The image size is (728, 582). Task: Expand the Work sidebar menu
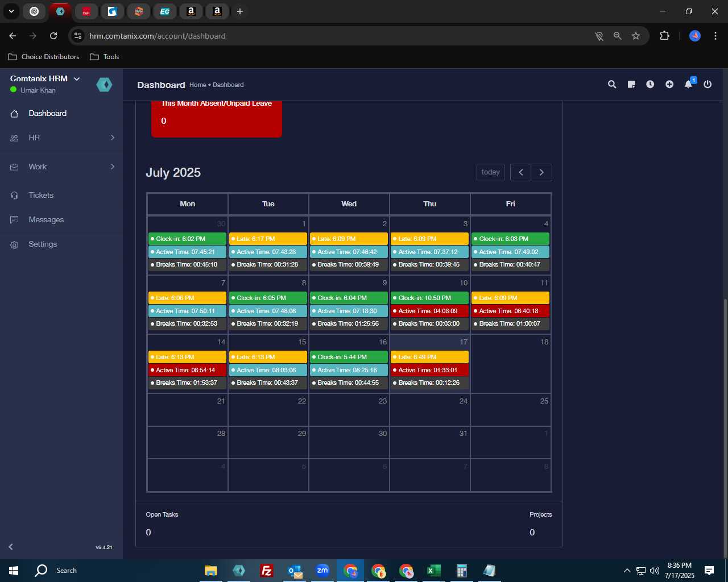[x=61, y=167]
